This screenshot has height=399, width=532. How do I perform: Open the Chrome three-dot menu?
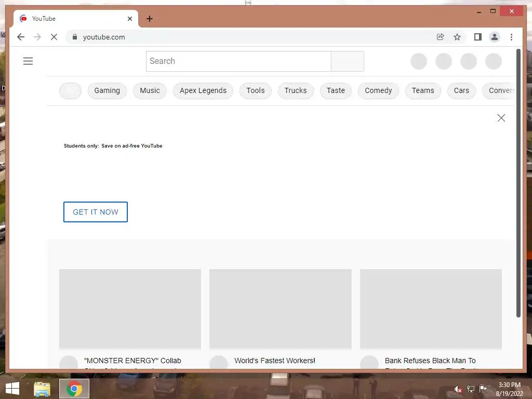tap(511, 37)
